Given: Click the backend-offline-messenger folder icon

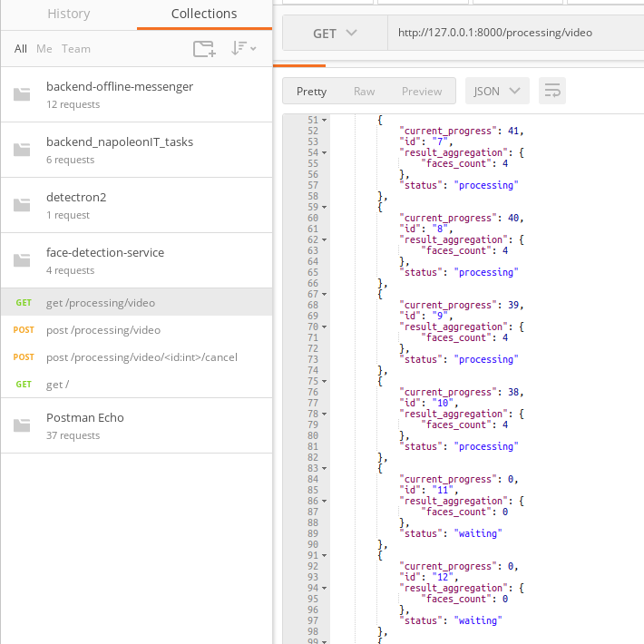Looking at the screenshot, I should [x=22, y=94].
